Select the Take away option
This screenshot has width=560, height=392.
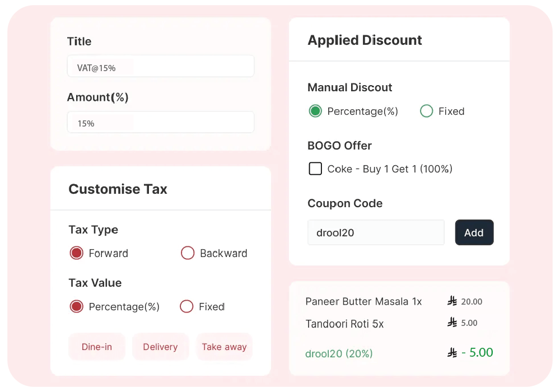[x=225, y=347]
